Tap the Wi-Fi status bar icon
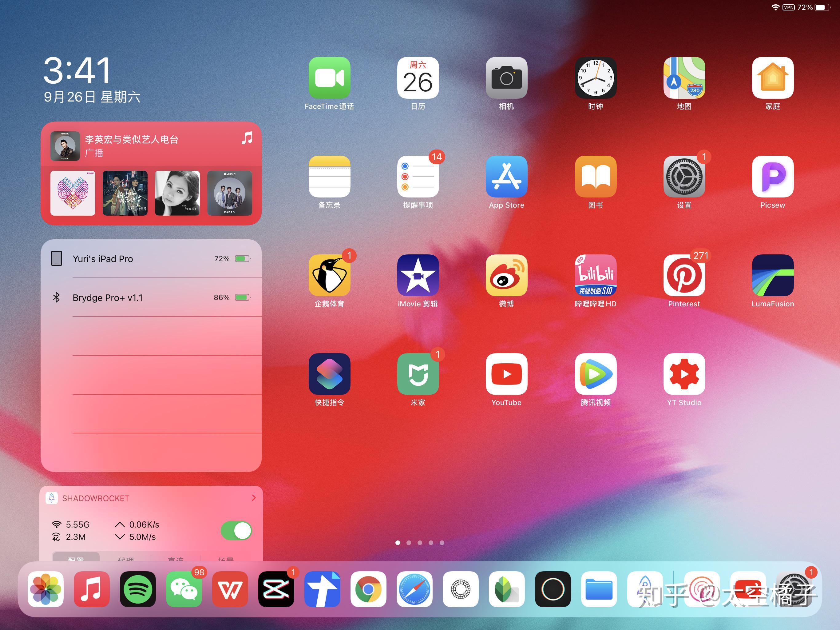 pos(775,7)
